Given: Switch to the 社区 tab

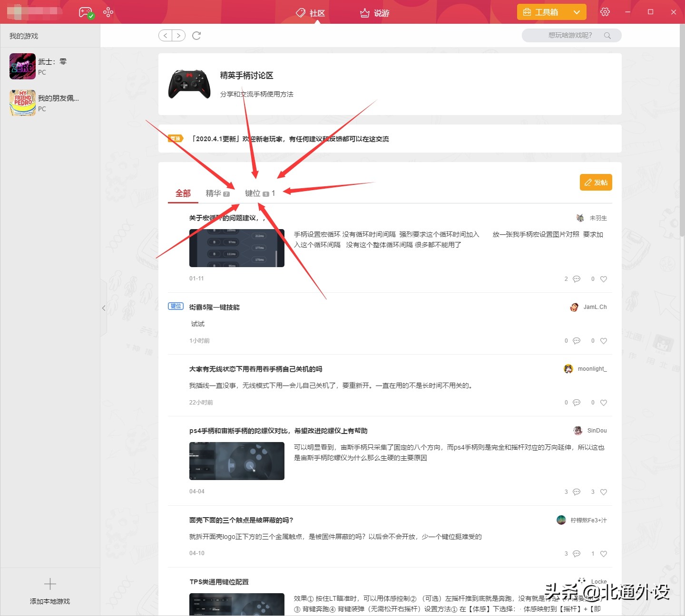Looking at the screenshot, I should [x=310, y=13].
